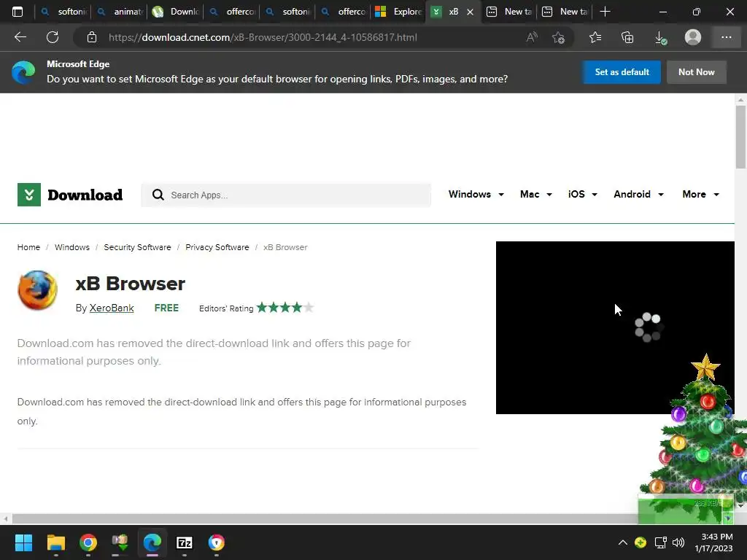The height and width of the screenshot is (560, 747).
Task: Open the volume speaker tray icon
Action: coord(678,542)
